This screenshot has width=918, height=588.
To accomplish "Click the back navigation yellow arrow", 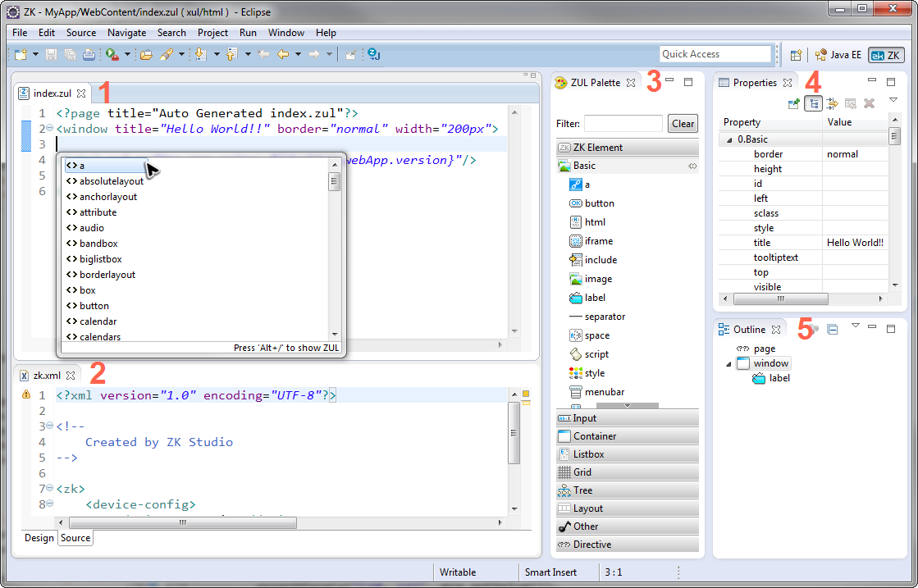I will pos(283,54).
